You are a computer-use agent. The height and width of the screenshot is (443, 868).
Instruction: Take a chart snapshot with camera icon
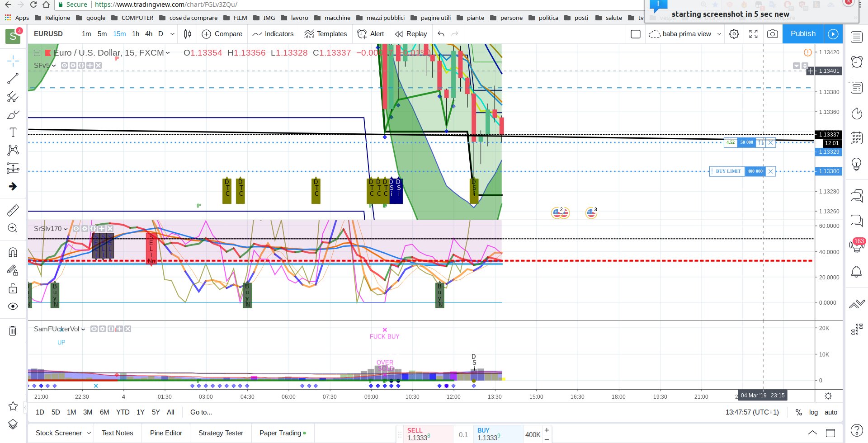[773, 34]
